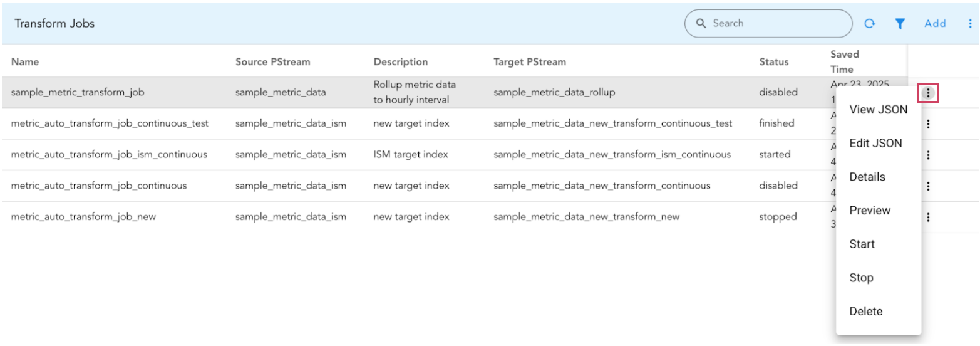
Task: Open the filter icon in header
Action: coord(900,24)
